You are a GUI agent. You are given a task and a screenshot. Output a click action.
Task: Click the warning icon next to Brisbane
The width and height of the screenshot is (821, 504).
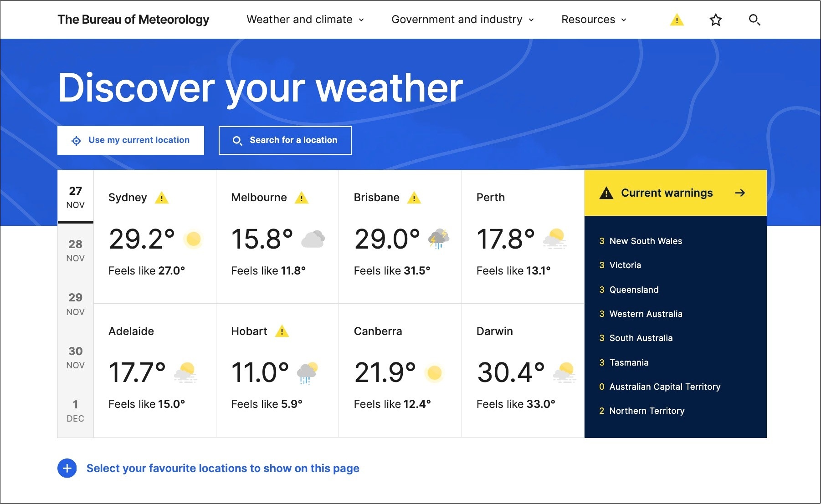[x=415, y=198]
